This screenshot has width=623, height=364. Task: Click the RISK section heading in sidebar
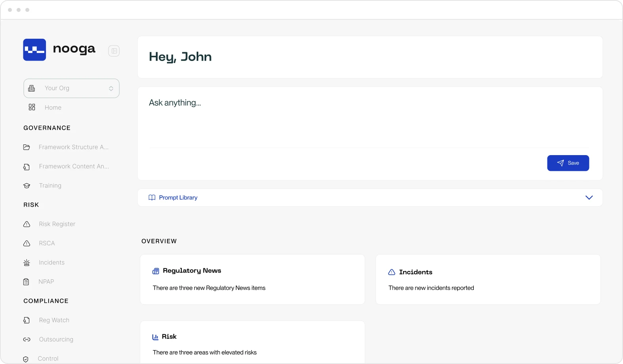pyautogui.click(x=31, y=205)
